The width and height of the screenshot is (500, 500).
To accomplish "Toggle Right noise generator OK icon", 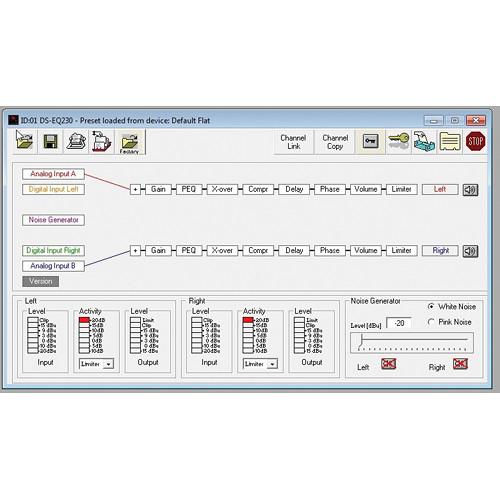I will pyautogui.click(x=460, y=364).
